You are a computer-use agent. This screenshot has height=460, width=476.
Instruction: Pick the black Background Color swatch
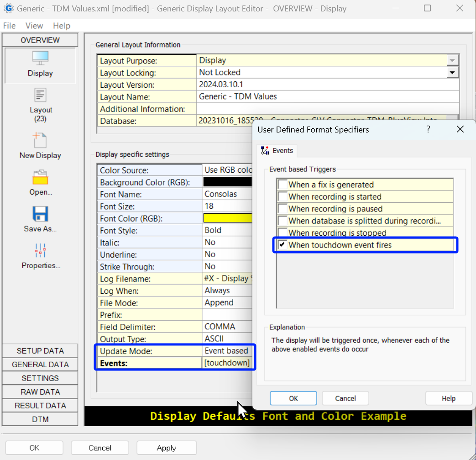click(x=228, y=182)
